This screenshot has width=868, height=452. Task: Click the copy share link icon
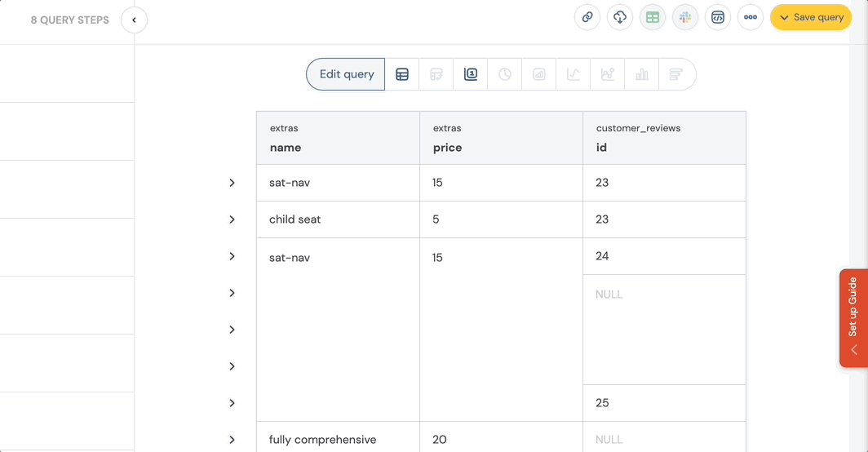tap(587, 17)
